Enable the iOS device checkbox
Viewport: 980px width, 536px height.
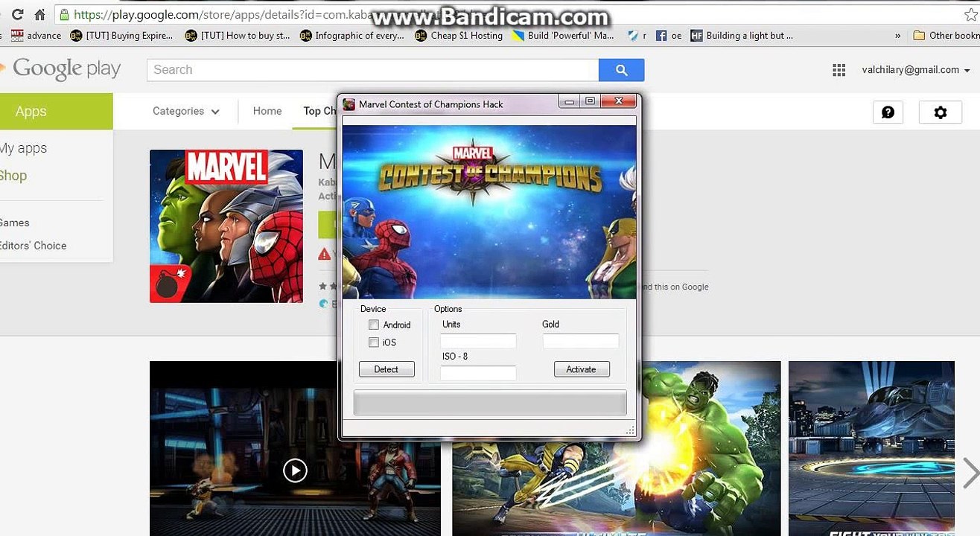click(x=374, y=342)
